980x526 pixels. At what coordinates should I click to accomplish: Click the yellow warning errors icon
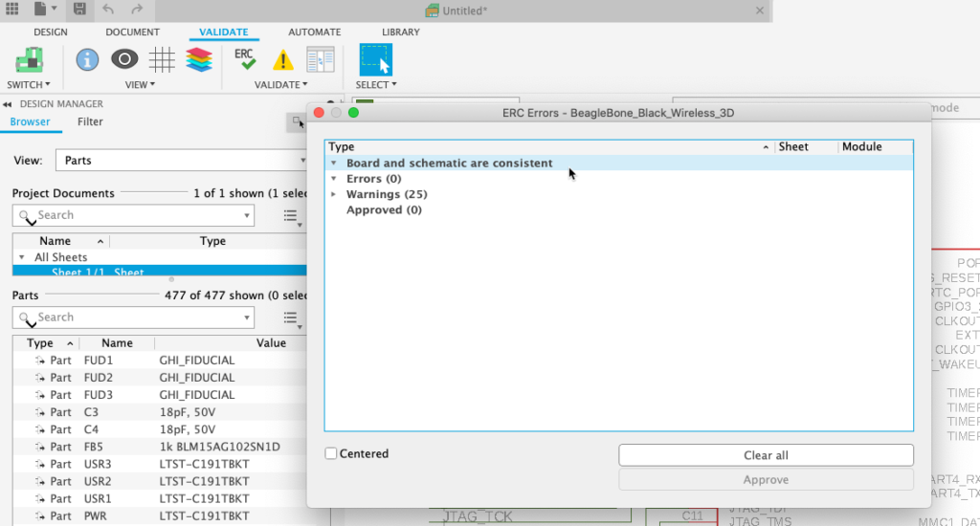283,60
